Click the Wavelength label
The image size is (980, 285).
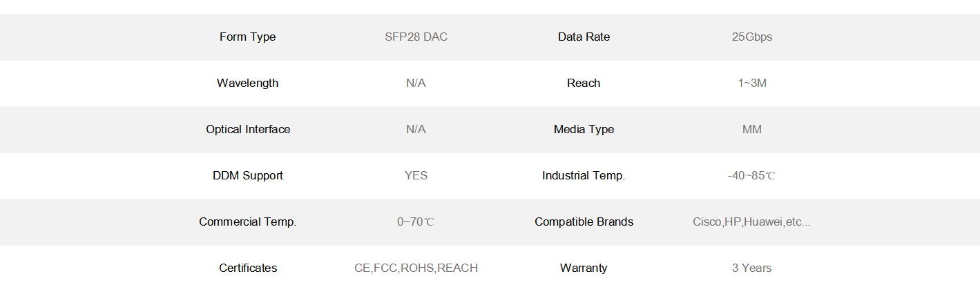(x=247, y=83)
